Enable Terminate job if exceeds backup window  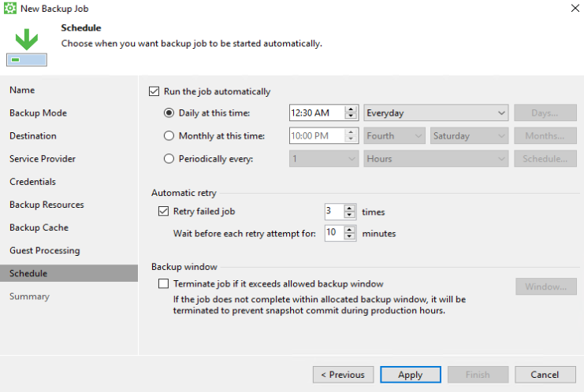pos(164,283)
